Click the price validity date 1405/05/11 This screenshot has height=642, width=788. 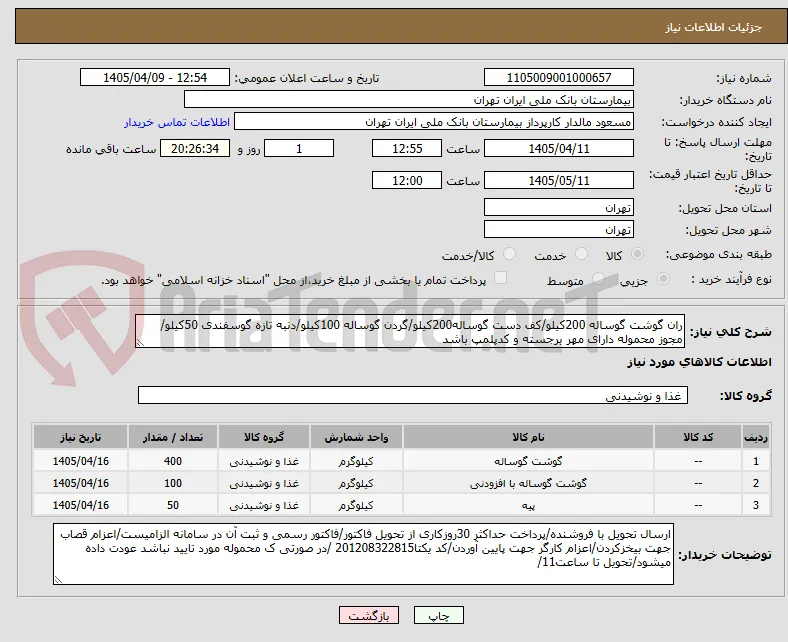tap(558, 180)
